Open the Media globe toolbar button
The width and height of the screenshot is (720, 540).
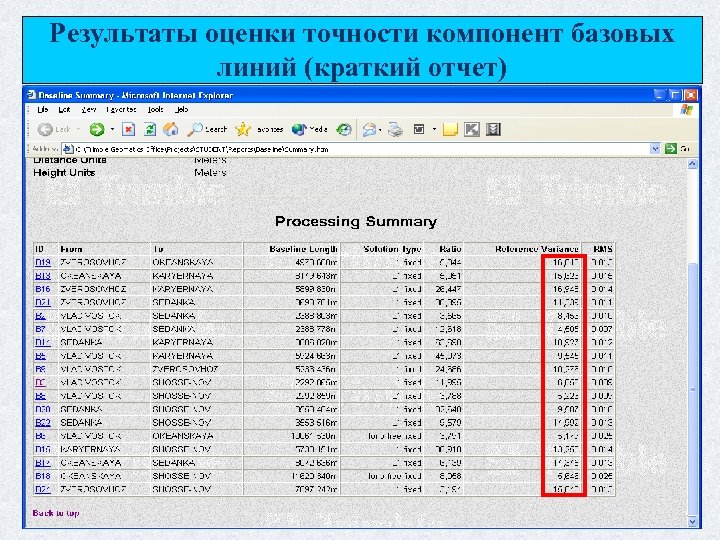coord(309,129)
